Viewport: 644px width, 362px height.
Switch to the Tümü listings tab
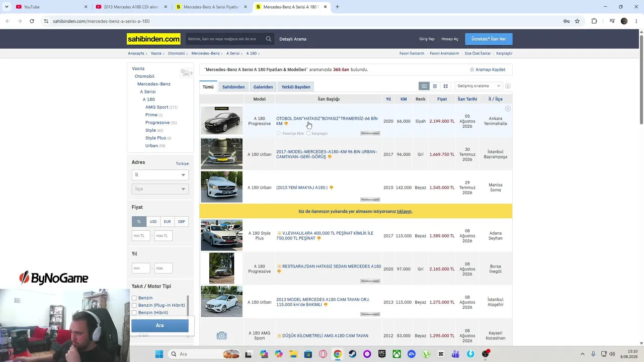point(208,87)
